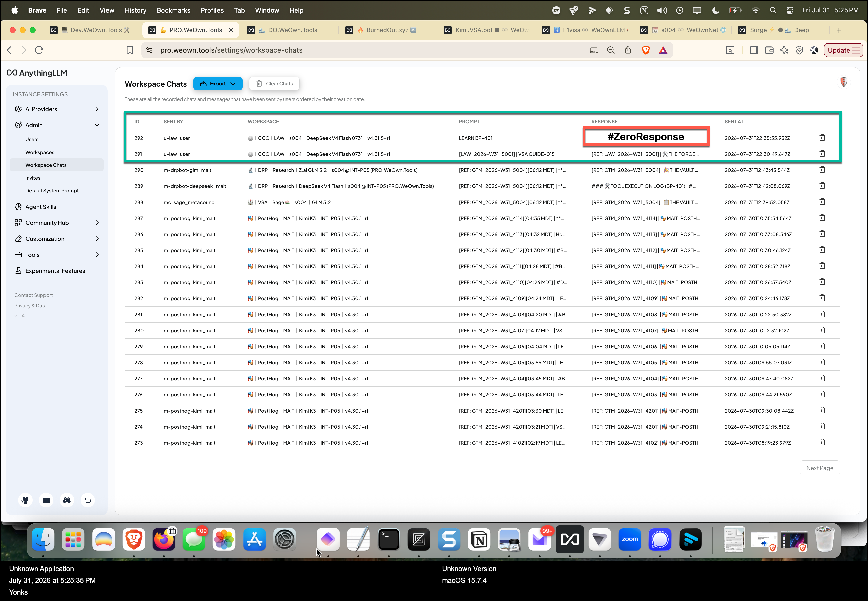Viewport: 868px width, 601px height.
Task: Bookmark this page with the bookmark icon
Action: coord(130,50)
